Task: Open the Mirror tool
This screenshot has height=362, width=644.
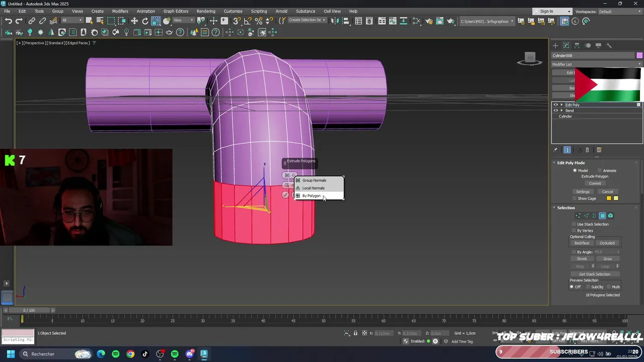Action: point(335,21)
